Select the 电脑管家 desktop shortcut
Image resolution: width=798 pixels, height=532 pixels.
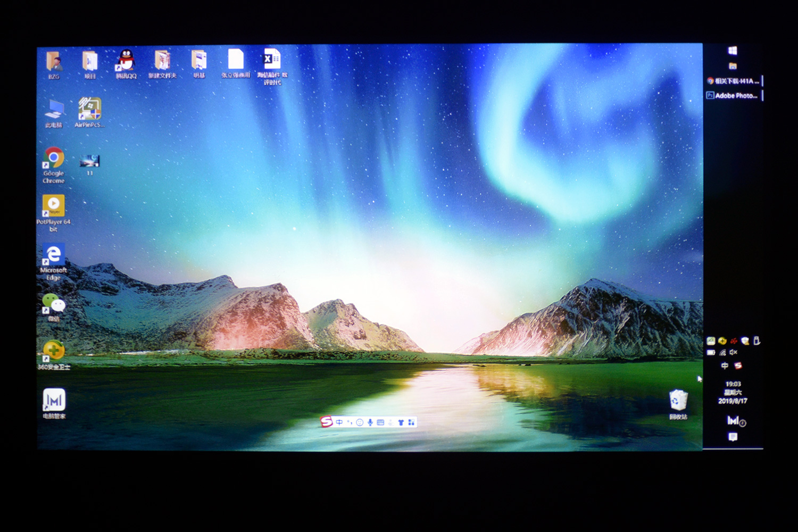54,400
